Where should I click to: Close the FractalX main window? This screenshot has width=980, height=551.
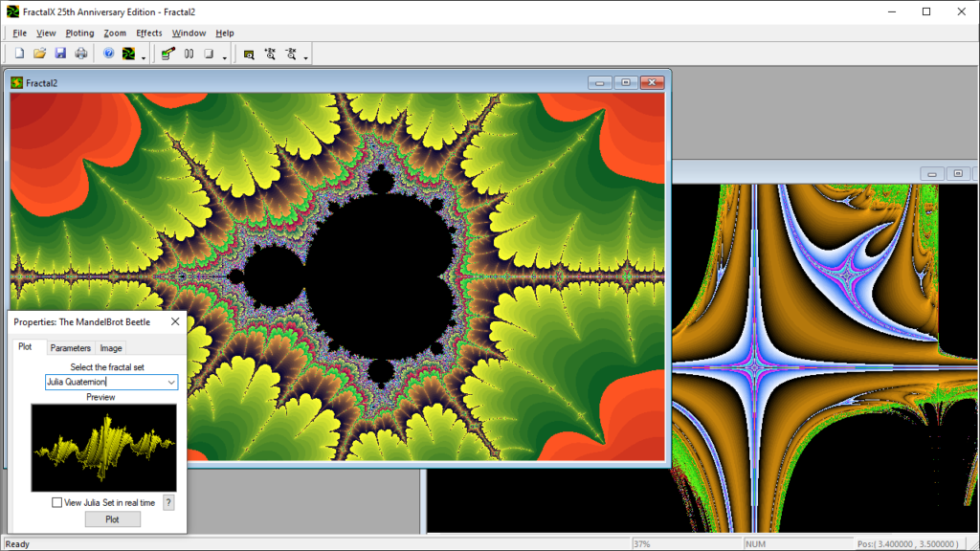click(961, 11)
